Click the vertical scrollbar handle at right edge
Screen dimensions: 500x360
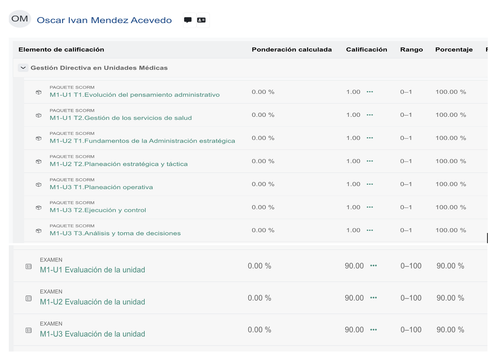[487, 238]
